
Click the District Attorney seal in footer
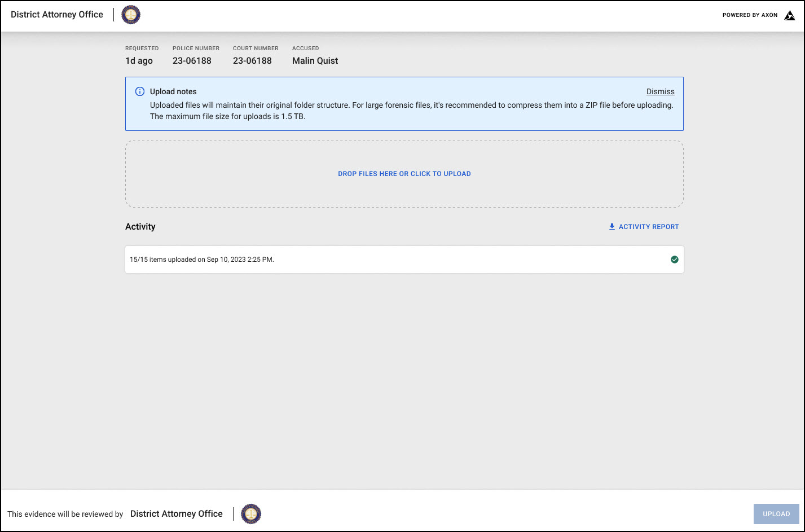[x=251, y=514]
